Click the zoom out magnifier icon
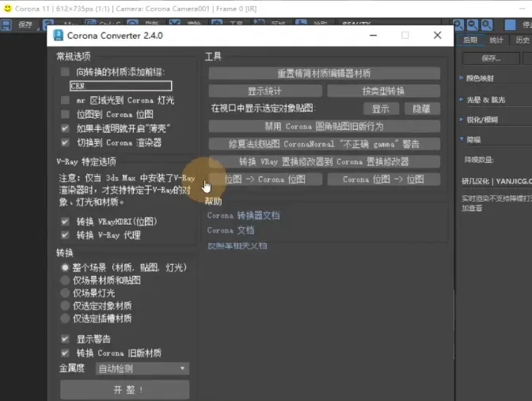 (x=473, y=25)
